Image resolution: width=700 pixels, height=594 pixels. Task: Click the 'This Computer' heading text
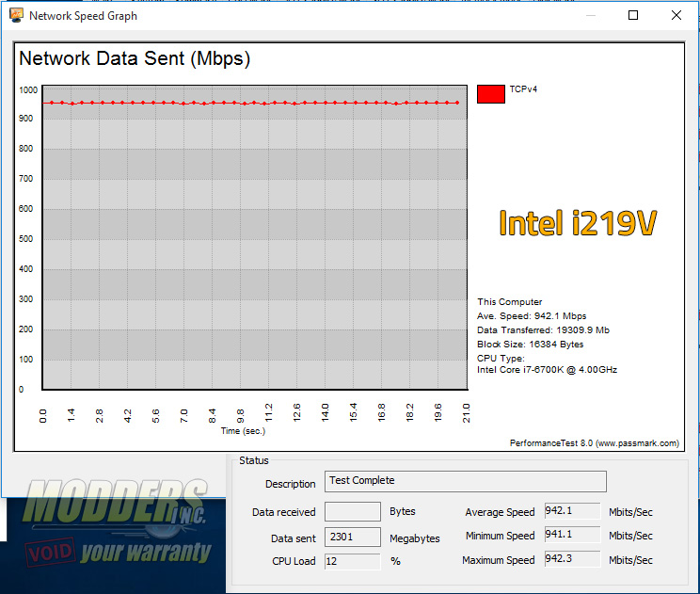(x=509, y=302)
